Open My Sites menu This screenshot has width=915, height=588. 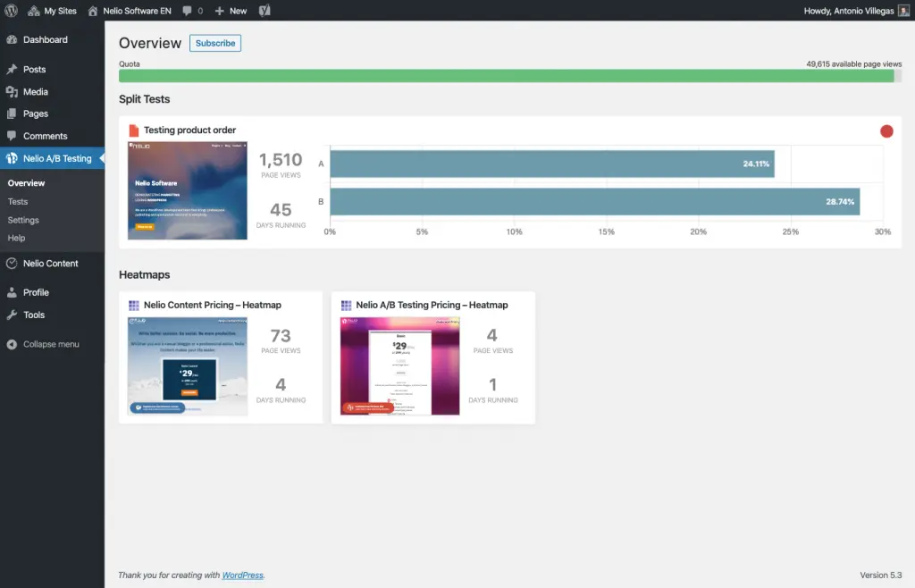(52, 11)
